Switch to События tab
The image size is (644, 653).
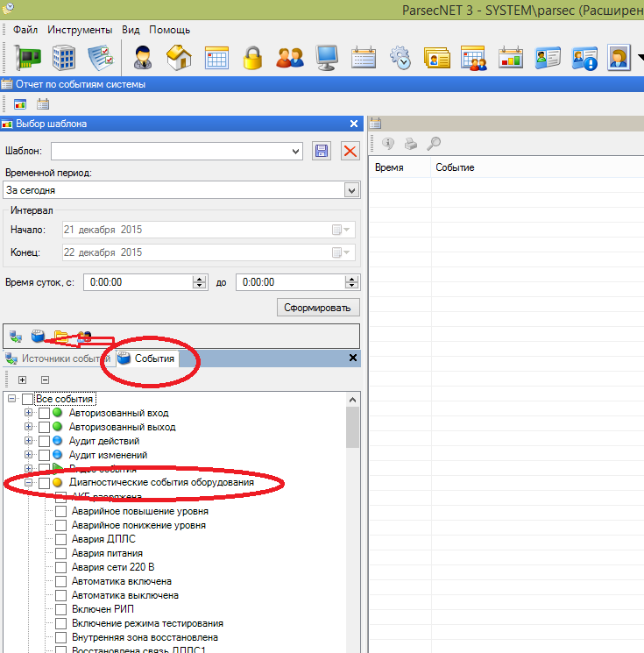[147, 358]
